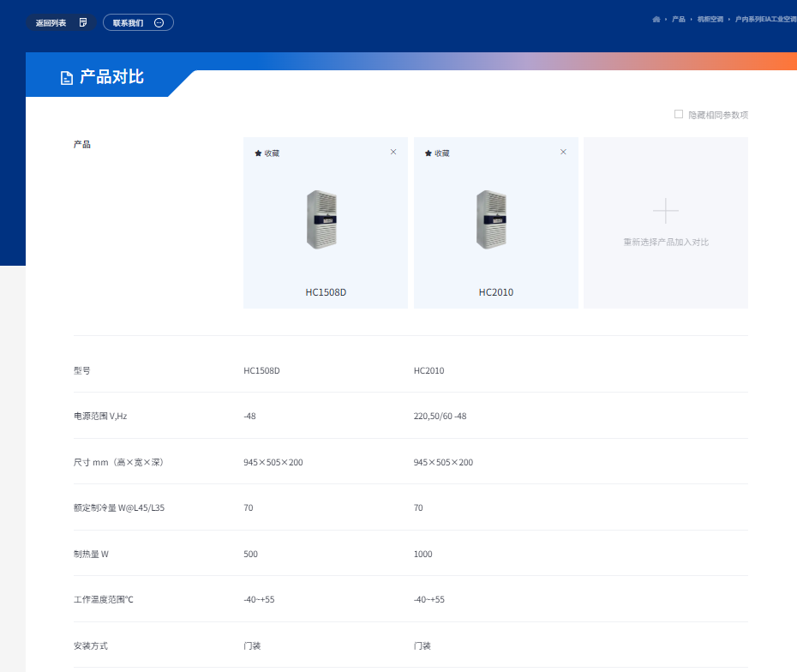
Task: Click the circled ellipsis icon on 联系我们
Action: [158, 22]
